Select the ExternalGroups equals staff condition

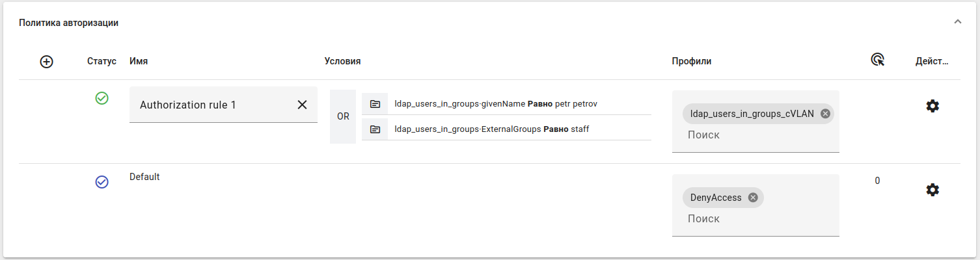click(492, 129)
